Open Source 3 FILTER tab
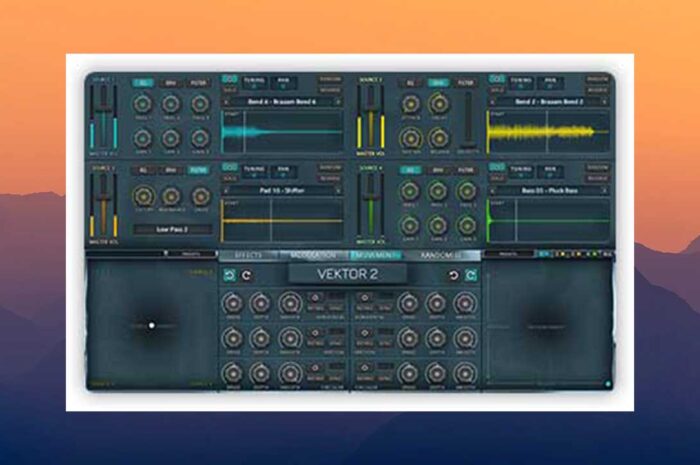 click(x=198, y=170)
